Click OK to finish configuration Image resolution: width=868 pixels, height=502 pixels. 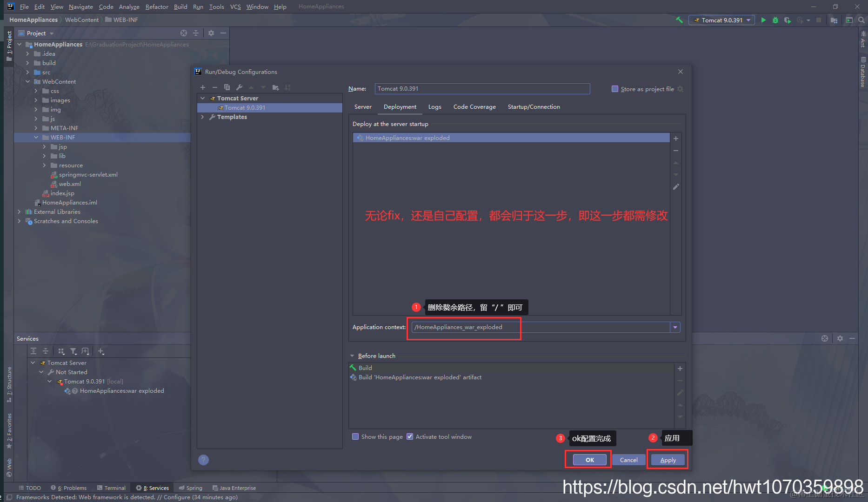pyautogui.click(x=590, y=460)
